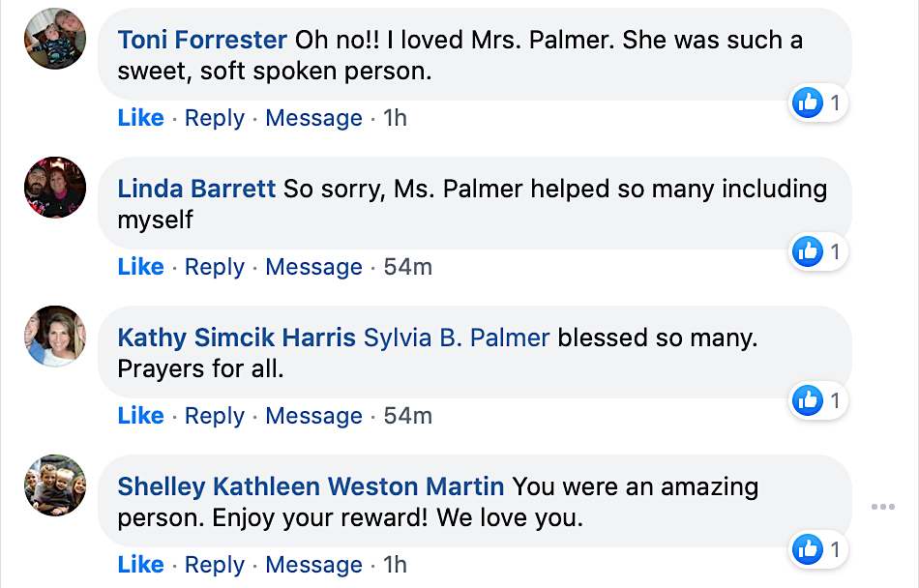The image size is (919, 588).
Task: Click like reaction badge on Kathy's comment
Action: point(807,400)
